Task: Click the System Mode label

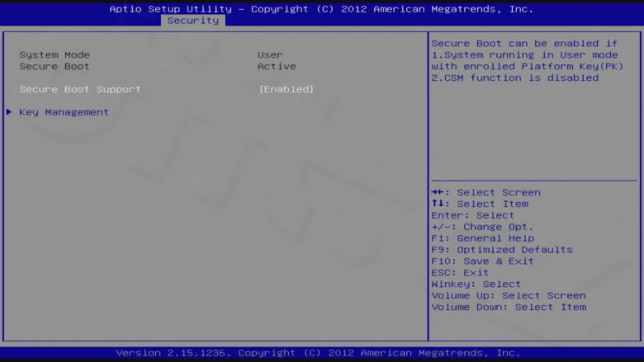Action: tap(54, 55)
